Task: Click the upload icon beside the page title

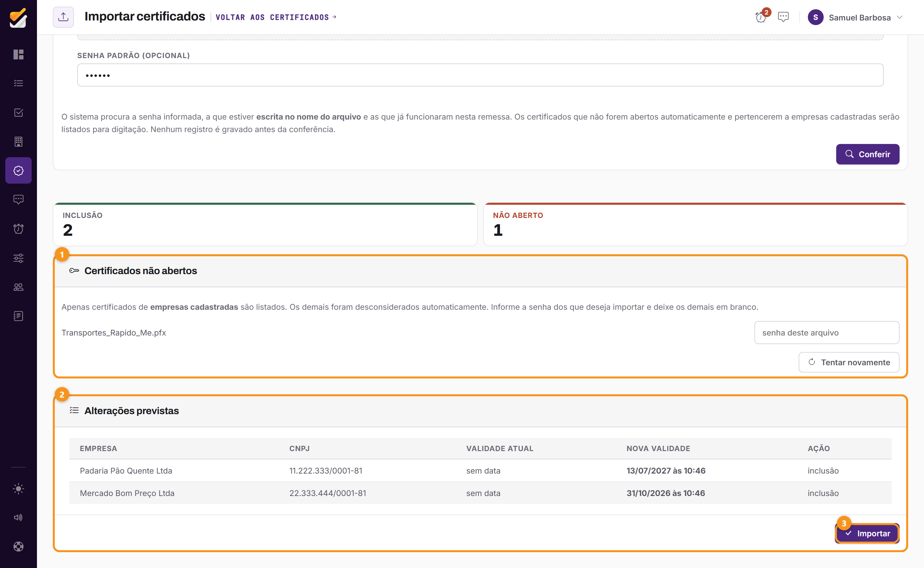Action: coord(63,17)
